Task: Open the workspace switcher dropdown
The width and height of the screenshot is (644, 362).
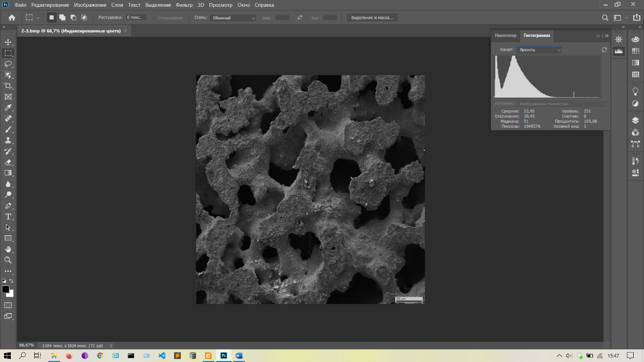Action: (620, 18)
